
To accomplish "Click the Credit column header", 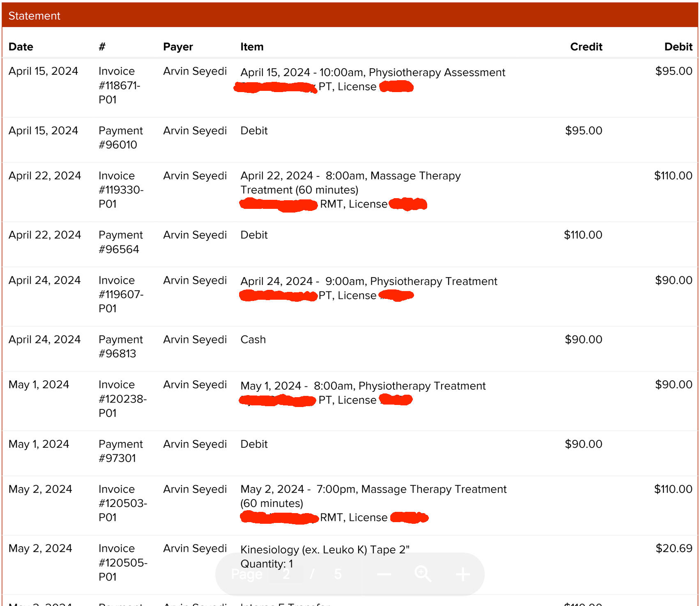I will pos(586,47).
